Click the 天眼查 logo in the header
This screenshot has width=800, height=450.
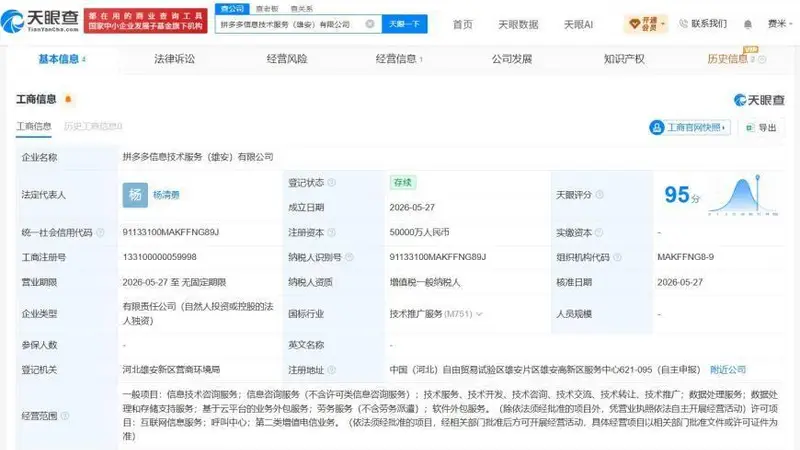[40, 20]
